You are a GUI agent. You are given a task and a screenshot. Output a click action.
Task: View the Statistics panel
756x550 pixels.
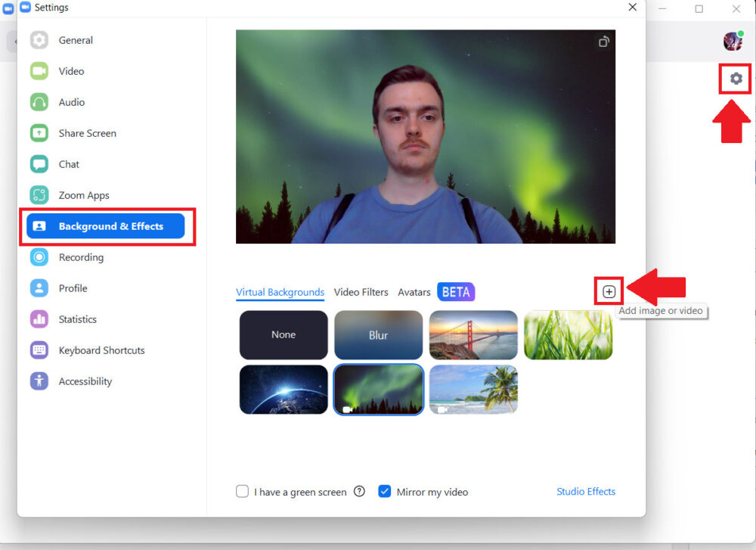pos(77,319)
